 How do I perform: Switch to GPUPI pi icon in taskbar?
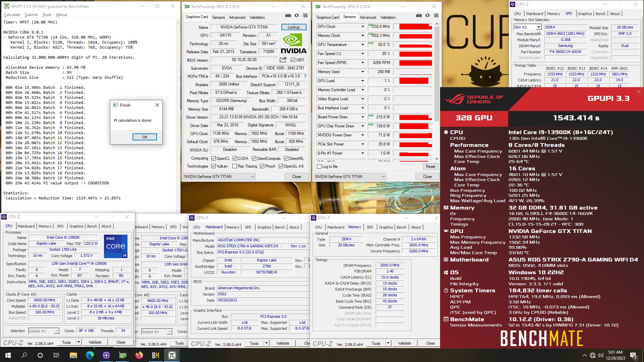pos(172,355)
